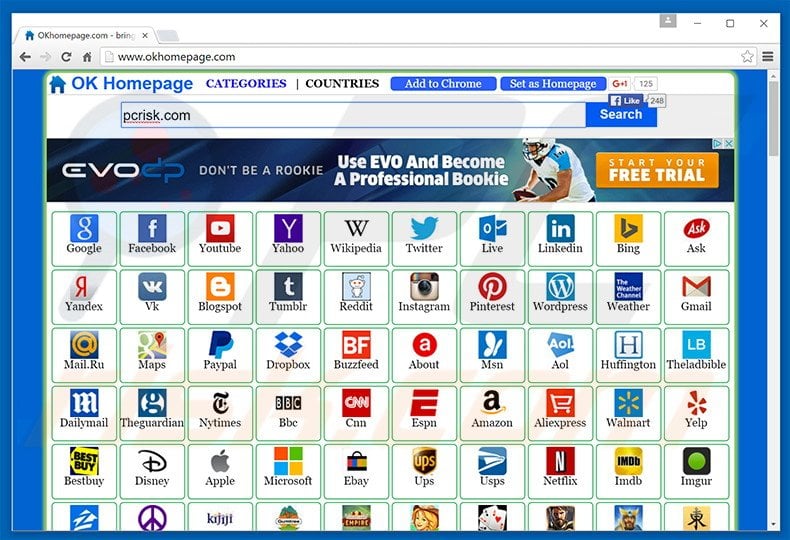
Task: Open the Weather Channel tile
Action: (628, 297)
